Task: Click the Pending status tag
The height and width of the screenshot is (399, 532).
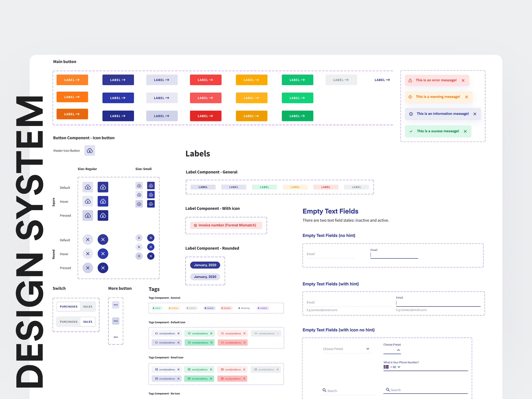Action: point(174,308)
